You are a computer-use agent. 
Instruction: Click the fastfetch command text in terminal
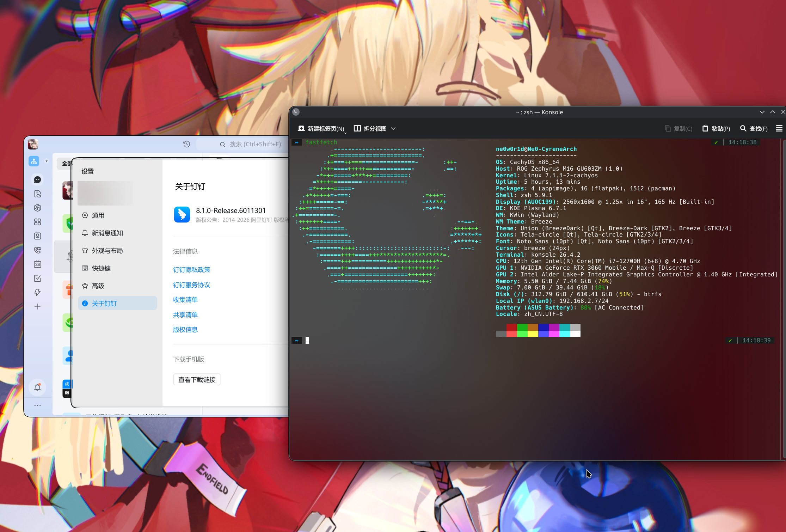[321, 142]
